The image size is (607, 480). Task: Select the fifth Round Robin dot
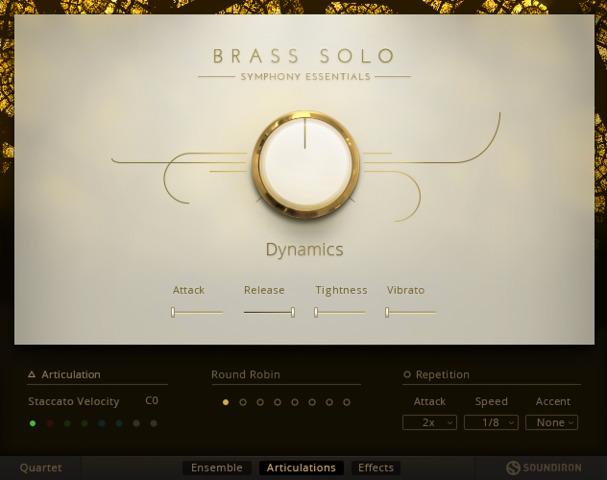click(x=295, y=402)
